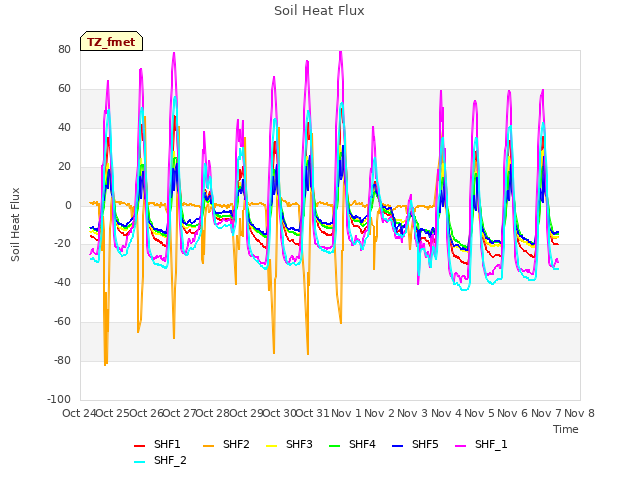Select the SHF_1 legend label
The height and width of the screenshot is (480, 640).
(491, 444)
